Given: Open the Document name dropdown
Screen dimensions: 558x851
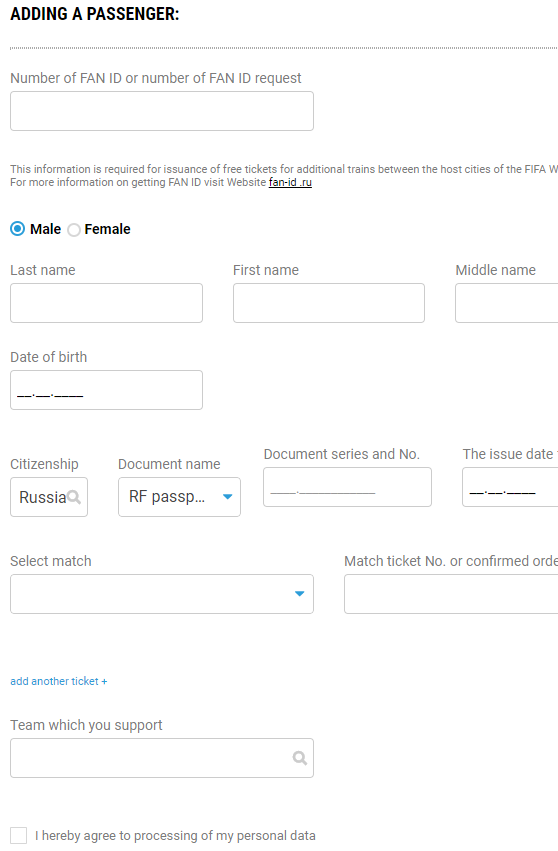Looking at the screenshot, I should coord(179,497).
